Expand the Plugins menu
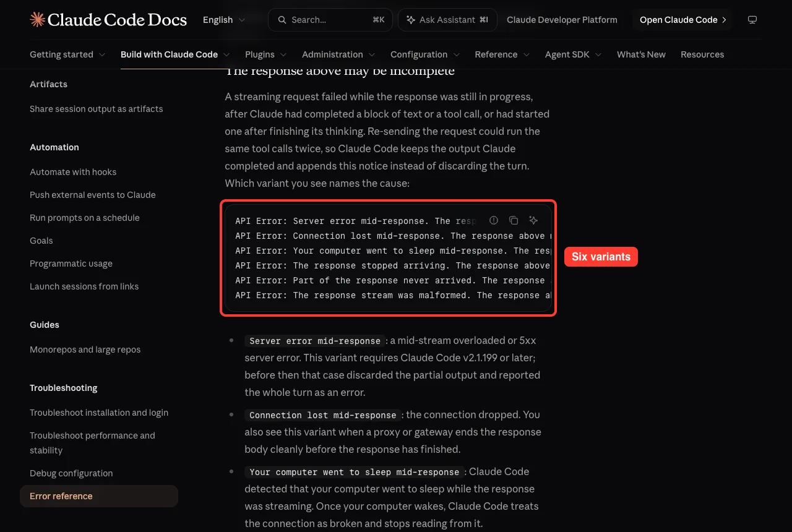Image resolution: width=792 pixels, height=532 pixels. tap(266, 54)
